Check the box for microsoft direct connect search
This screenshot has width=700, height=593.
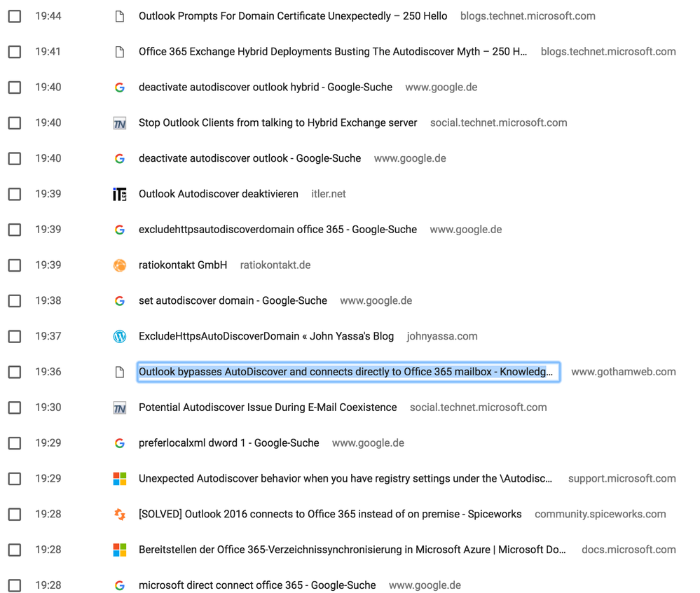(x=15, y=585)
